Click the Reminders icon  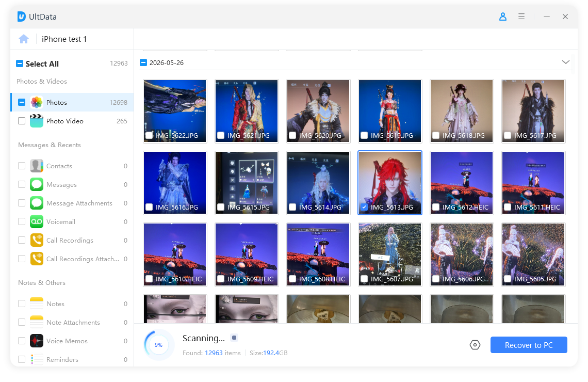tap(37, 359)
